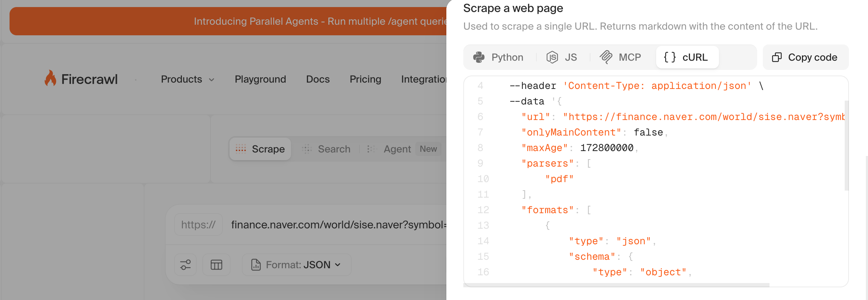Viewport: 868px width, 300px height.
Task: Click the MCP protocol icon
Action: [x=606, y=57]
